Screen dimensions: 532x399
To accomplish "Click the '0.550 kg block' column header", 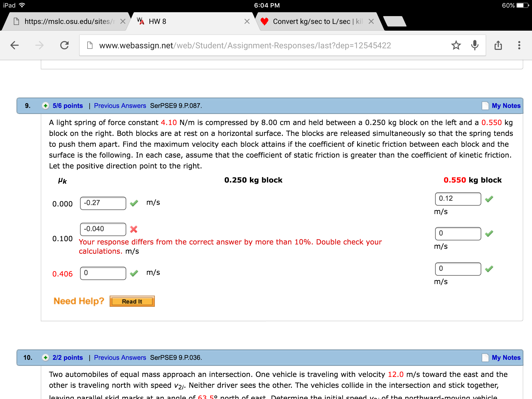I will 473,180.
